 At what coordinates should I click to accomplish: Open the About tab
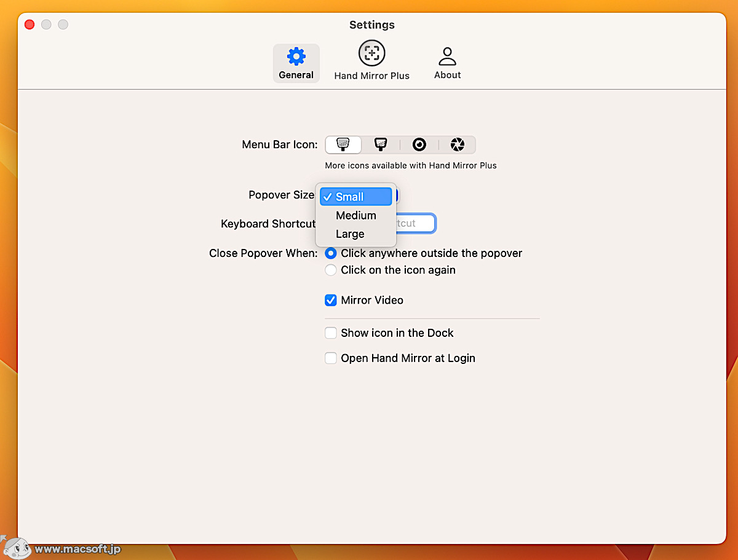(x=447, y=61)
